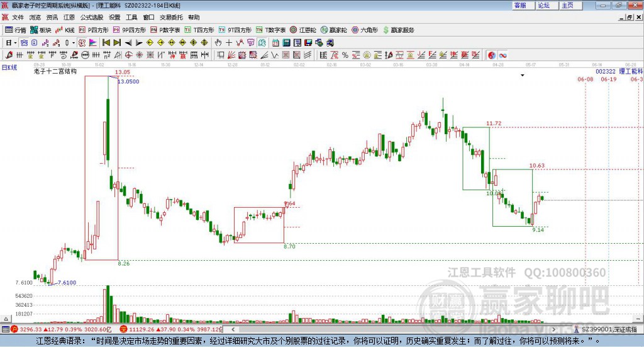Viewport: 644px width, 347px height.
Task: Open the P数字表 tool
Action: pyautogui.click(x=165, y=30)
